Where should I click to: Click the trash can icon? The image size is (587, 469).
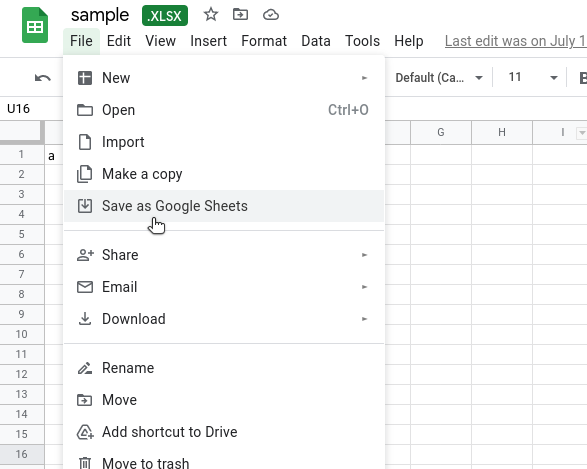point(85,463)
